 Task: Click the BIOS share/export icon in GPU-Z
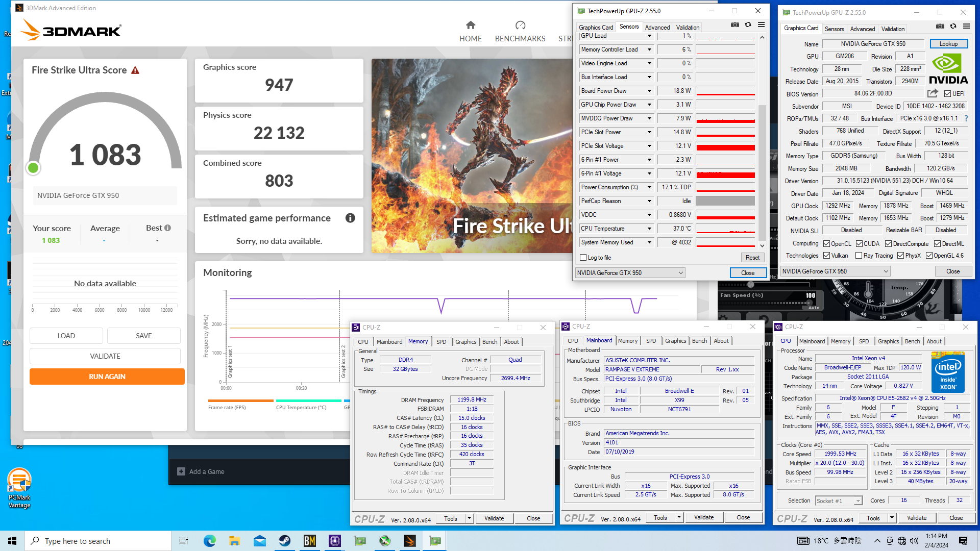[x=933, y=93]
